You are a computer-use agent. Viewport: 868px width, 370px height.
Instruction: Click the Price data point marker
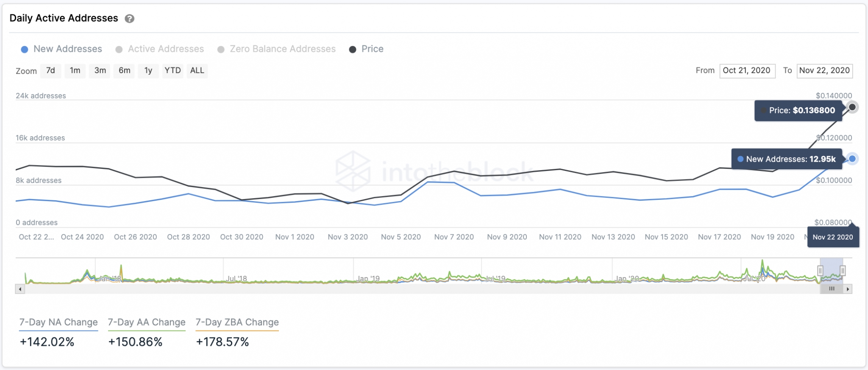click(852, 107)
